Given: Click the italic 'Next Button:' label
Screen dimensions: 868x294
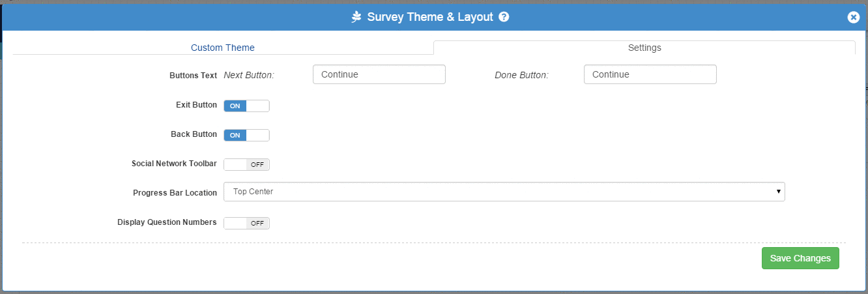Looking at the screenshot, I should 249,75.
